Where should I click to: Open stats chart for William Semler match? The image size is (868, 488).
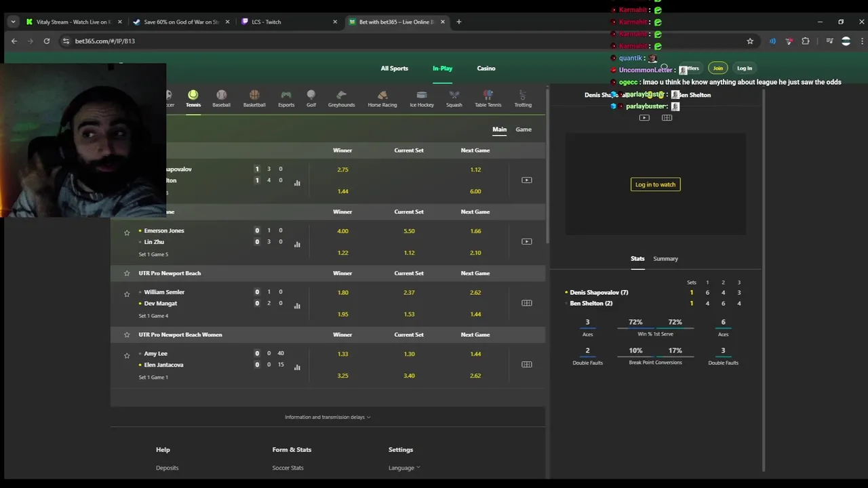tap(297, 306)
